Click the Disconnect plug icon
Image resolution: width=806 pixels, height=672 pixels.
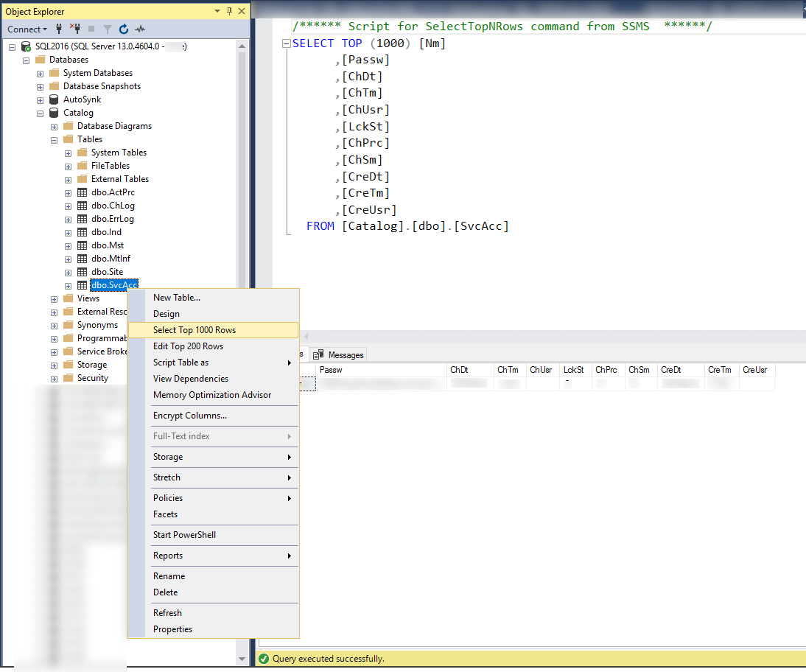(74, 29)
